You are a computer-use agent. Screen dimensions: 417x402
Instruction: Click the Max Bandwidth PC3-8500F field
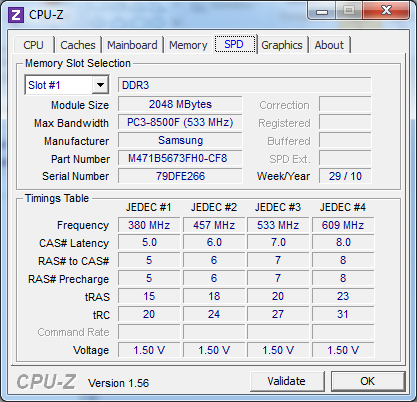click(x=180, y=122)
